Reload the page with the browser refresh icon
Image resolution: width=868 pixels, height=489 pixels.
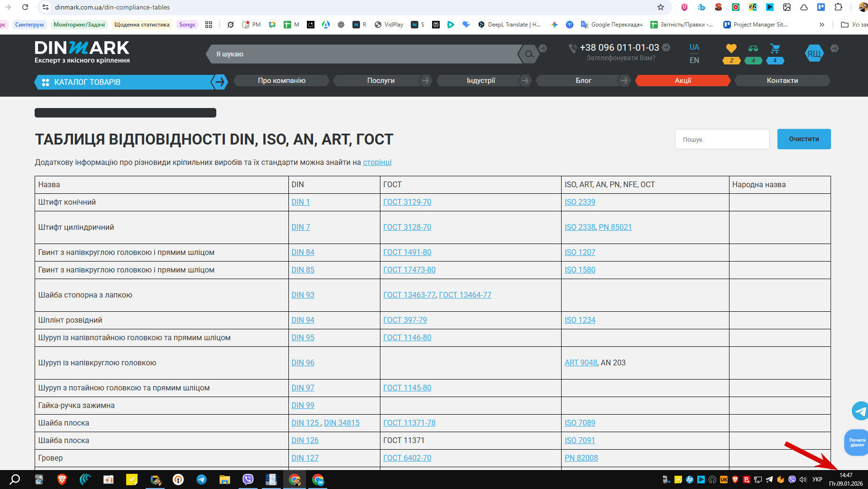point(25,7)
